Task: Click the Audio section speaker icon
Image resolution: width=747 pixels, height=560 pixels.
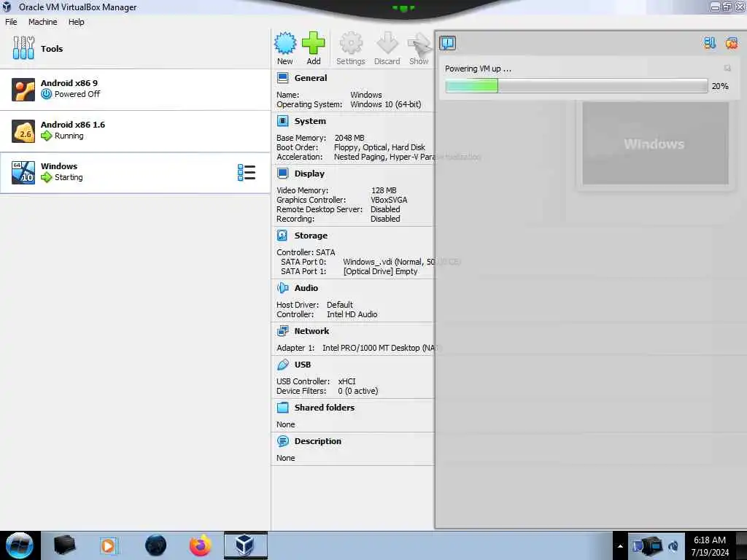Action: (x=282, y=287)
